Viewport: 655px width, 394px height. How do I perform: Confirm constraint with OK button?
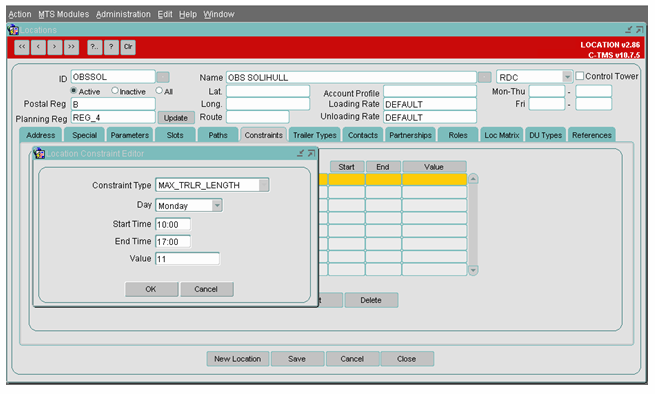pyautogui.click(x=151, y=289)
